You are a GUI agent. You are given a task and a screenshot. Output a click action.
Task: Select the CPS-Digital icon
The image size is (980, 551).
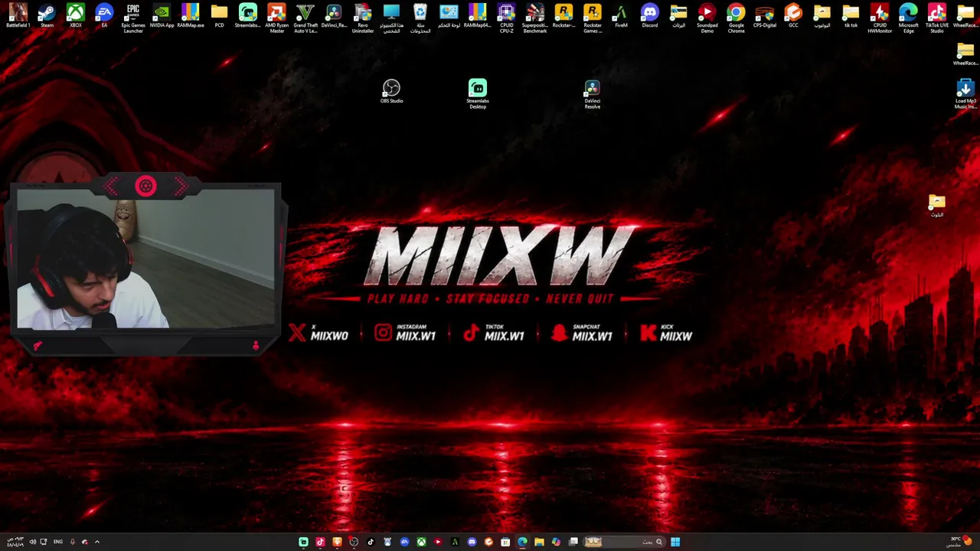pos(765,16)
